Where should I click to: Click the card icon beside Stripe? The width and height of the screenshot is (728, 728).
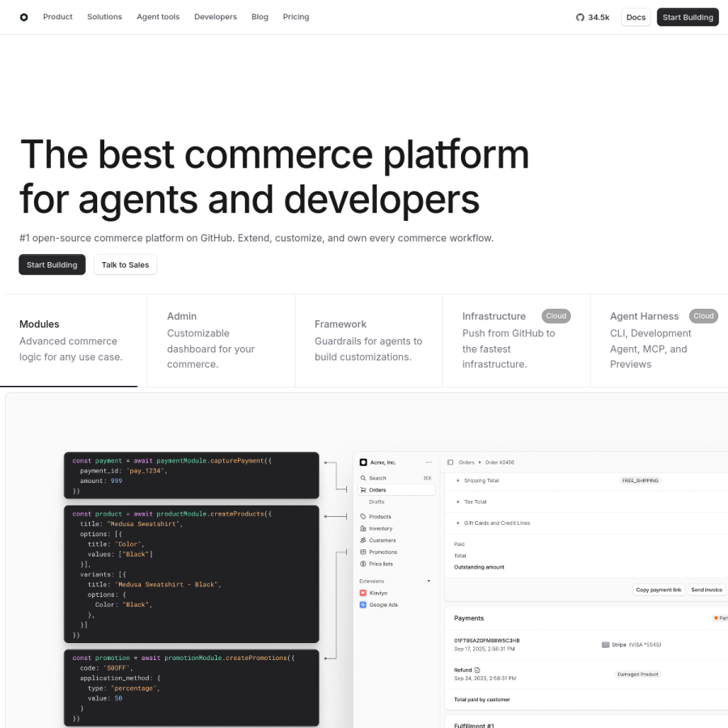pos(605,645)
